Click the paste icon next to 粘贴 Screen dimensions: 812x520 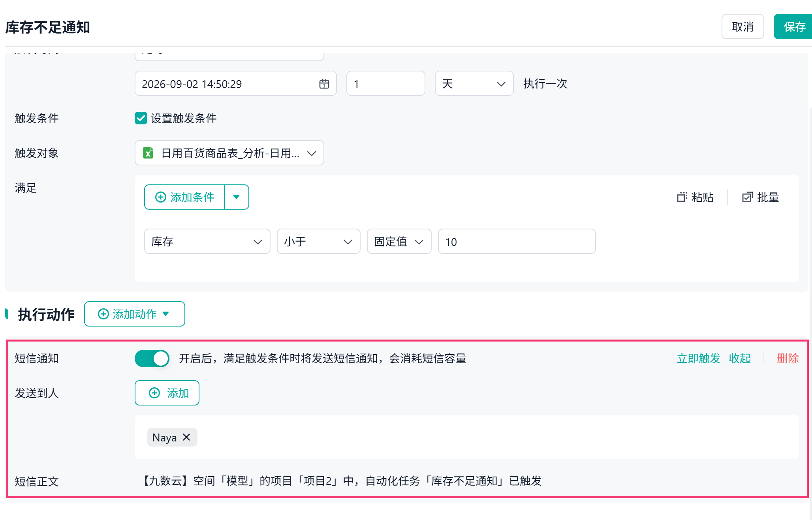pos(682,197)
